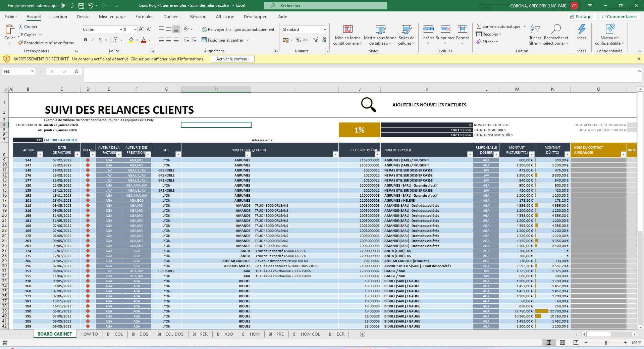Screen dimensions: 644x349
Task: Open Niveau de confidentialité icon
Action: coord(610,29)
